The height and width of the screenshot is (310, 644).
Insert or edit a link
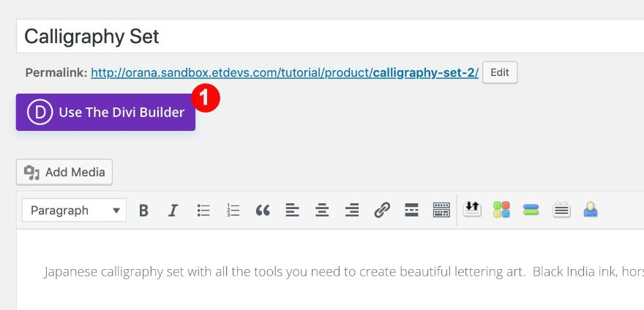(382, 211)
